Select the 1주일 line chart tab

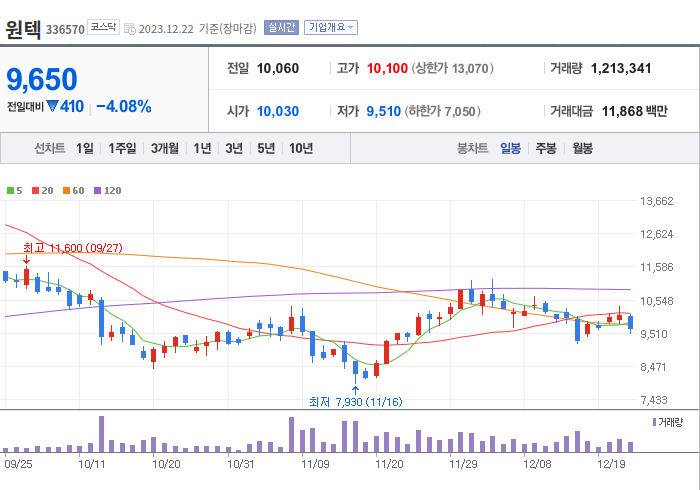coord(122,148)
